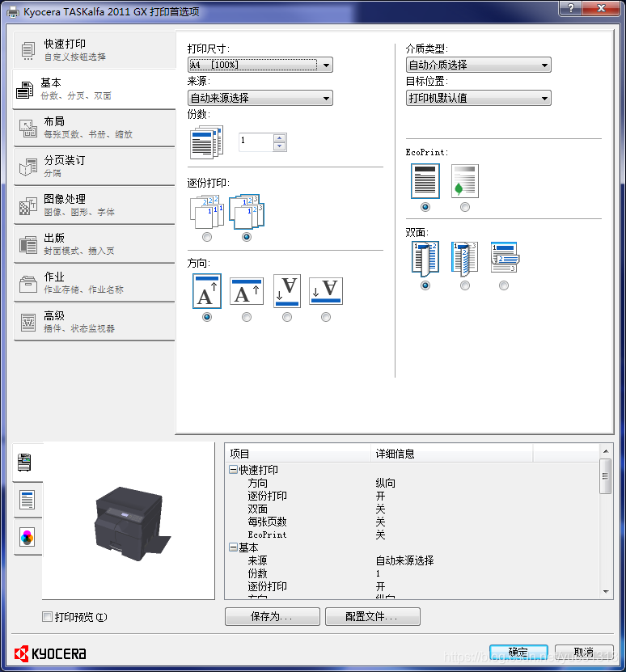626x672 pixels.
Task: Click the rotated landscape orientation icon
Action: point(326,291)
